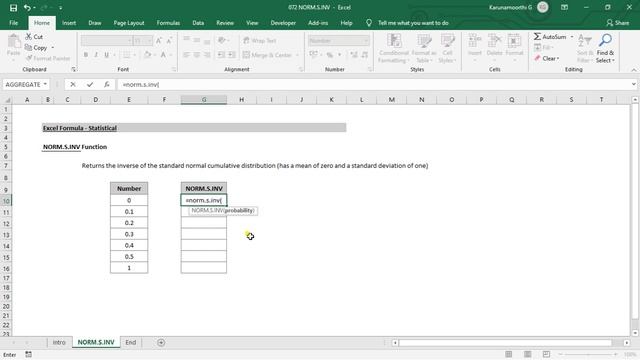640x360 pixels.
Task: Open Cell Styles gallery
Action: [x=447, y=48]
